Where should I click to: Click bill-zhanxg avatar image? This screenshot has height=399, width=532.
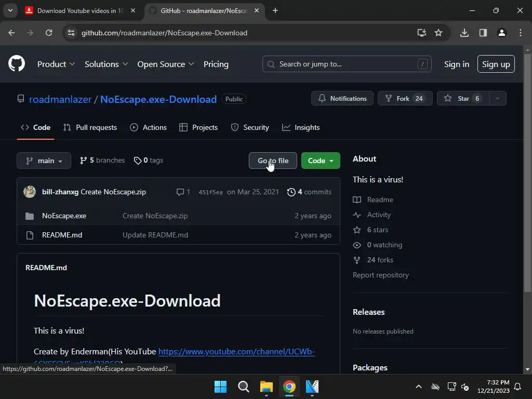point(30,192)
